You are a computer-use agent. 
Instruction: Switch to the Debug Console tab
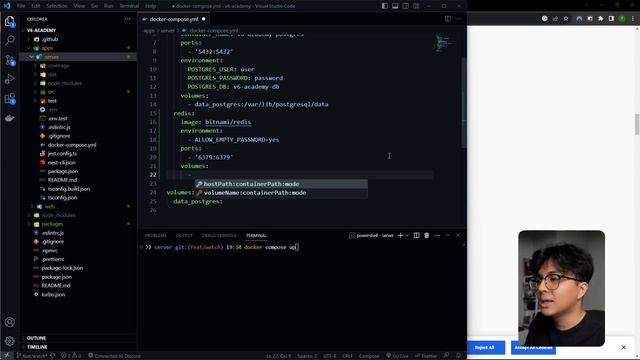pos(219,236)
